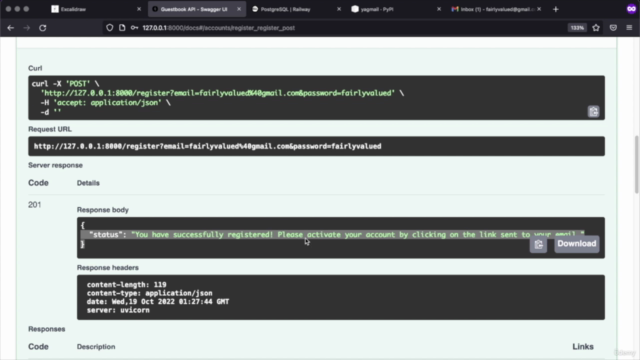
Task: Switch to the yagmail PyPI tab
Action: [x=395, y=9]
